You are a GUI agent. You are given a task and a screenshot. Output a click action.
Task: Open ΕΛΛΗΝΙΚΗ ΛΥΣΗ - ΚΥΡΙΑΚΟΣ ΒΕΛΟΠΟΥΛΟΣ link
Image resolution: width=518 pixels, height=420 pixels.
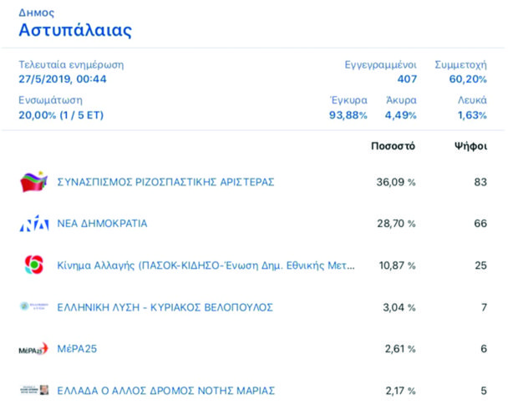tap(165, 307)
